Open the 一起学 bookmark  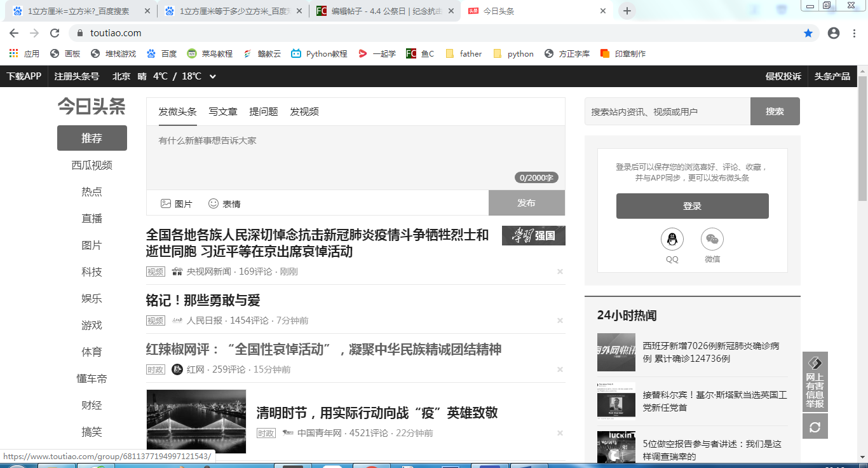(x=377, y=53)
